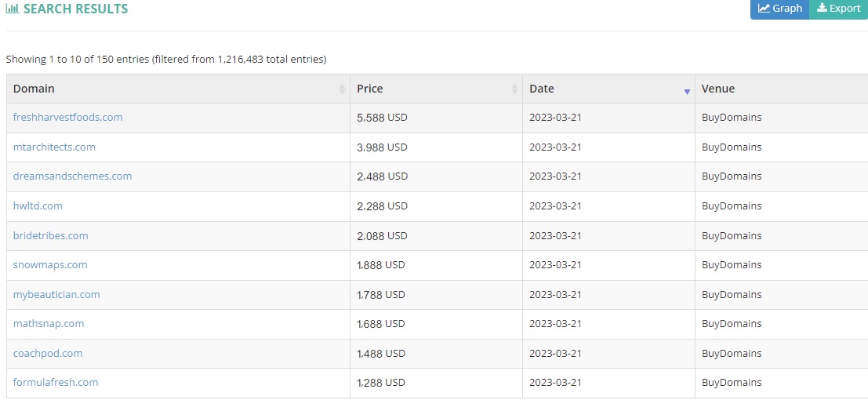This screenshot has width=868, height=400.
Task: Open snowmaps.com domain link
Action: coord(50,265)
